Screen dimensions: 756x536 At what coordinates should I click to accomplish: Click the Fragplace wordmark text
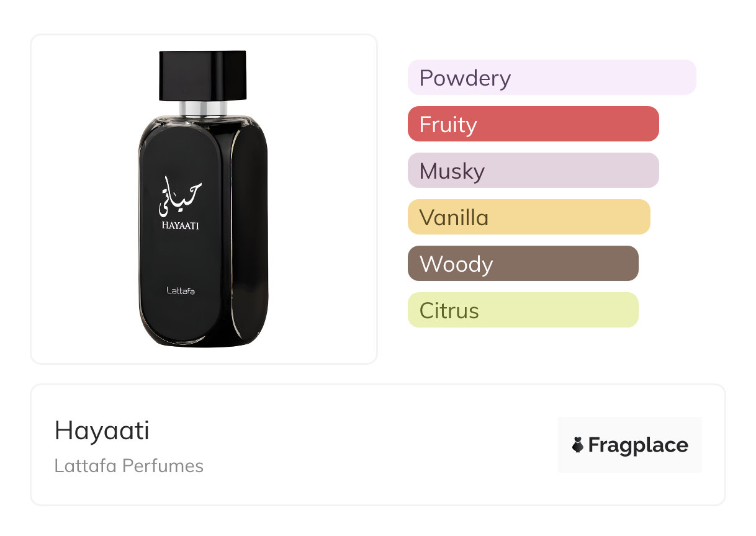pyautogui.click(x=638, y=445)
